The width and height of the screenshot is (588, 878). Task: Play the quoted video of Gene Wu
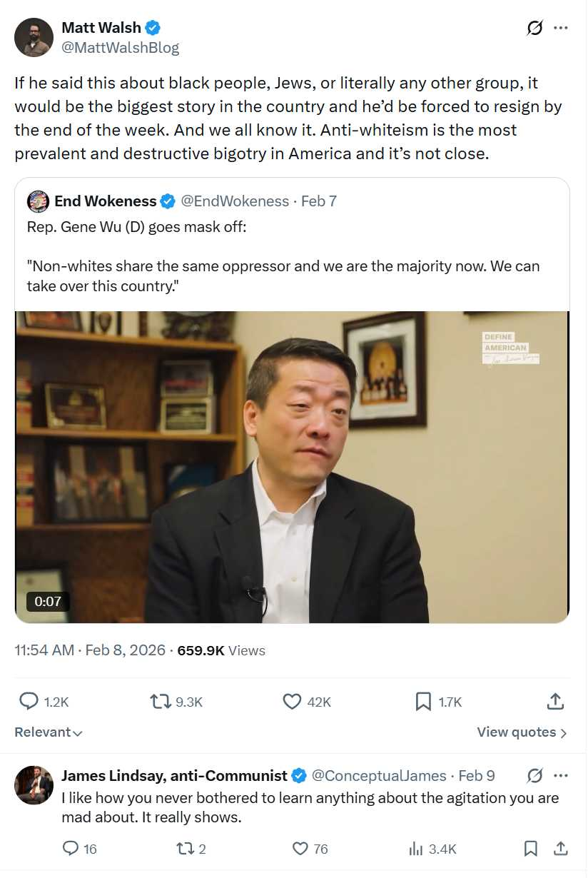pyautogui.click(x=293, y=467)
